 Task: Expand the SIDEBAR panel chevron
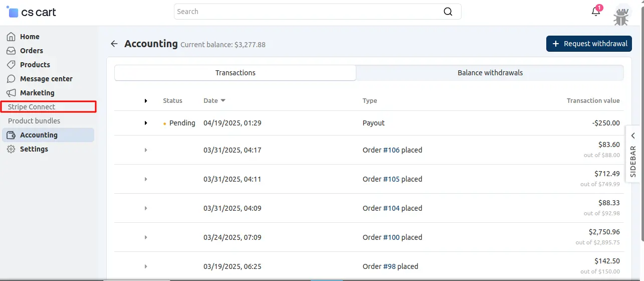click(x=633, y=135)
